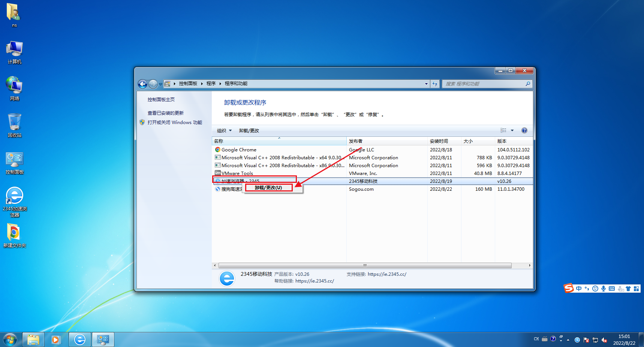Screen dimensions: 644x347
Task: Select the 新建文件夹 desktop icon
Action: coord(14,236)
